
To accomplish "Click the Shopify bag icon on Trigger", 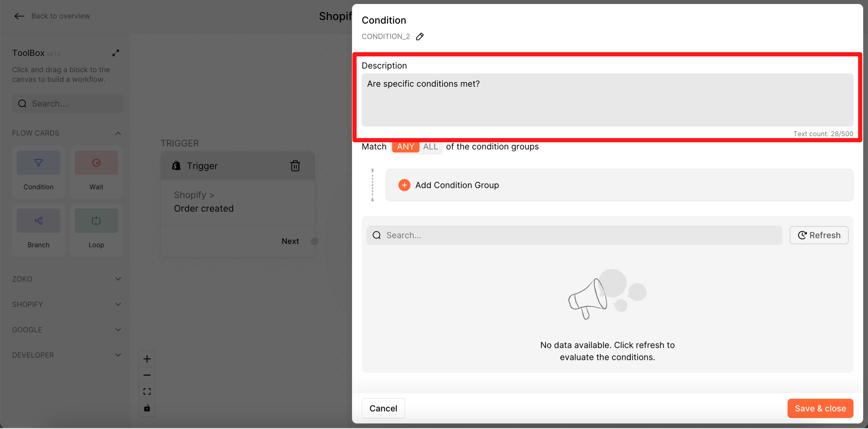I will (176, 166).
